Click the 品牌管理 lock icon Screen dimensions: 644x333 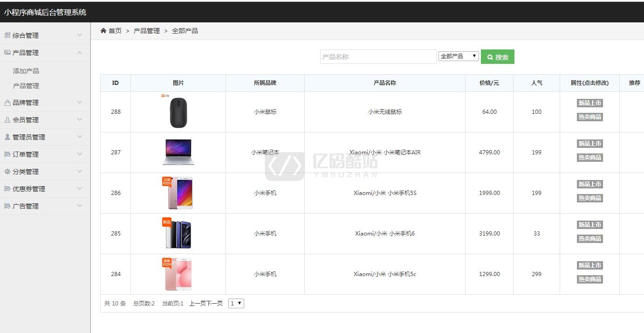tap(7, 102)
